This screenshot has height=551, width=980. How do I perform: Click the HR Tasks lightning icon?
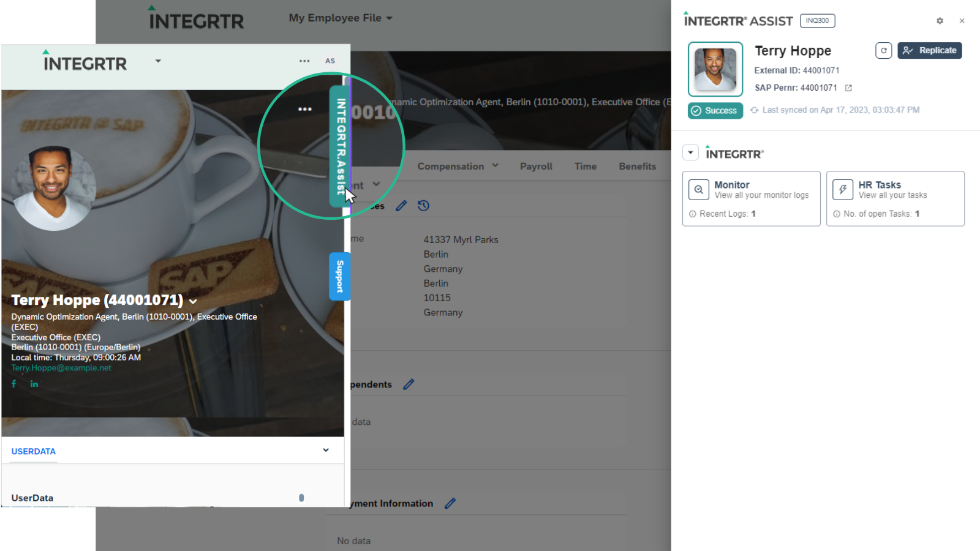843,190
